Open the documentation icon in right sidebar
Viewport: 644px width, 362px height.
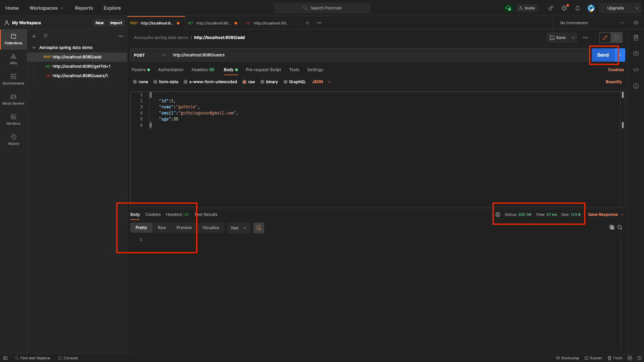(x=636, y=37)
